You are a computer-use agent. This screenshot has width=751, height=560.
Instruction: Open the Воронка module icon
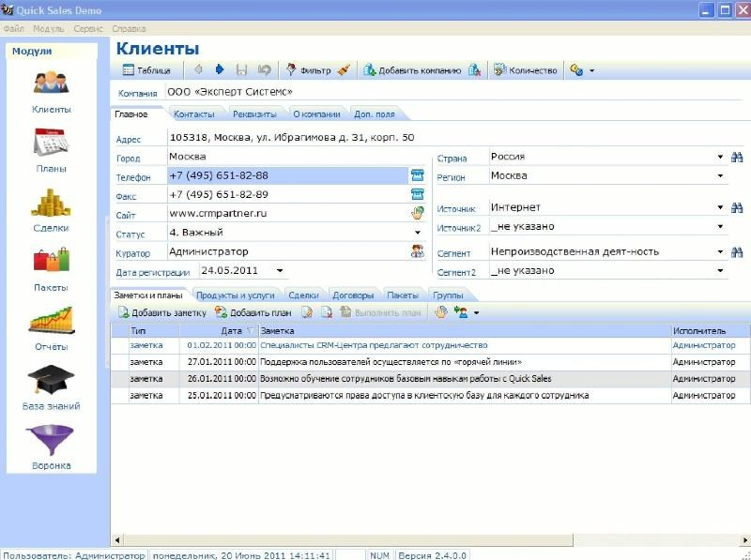tap(50, 441)
